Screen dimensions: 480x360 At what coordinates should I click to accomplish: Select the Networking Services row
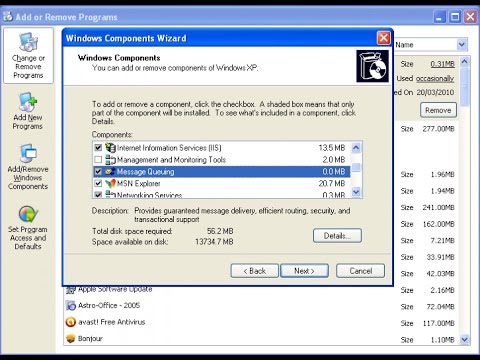point(221,194)
